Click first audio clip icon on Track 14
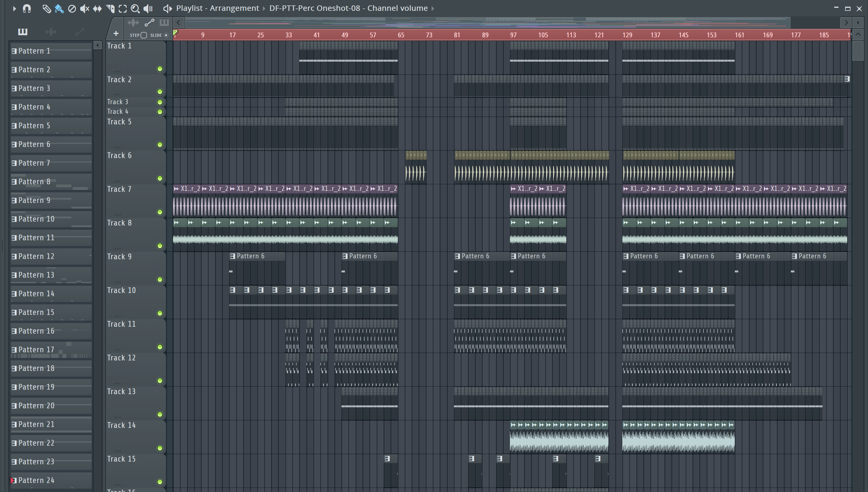This screenshot has width=868, height=492. pos(513,425)
